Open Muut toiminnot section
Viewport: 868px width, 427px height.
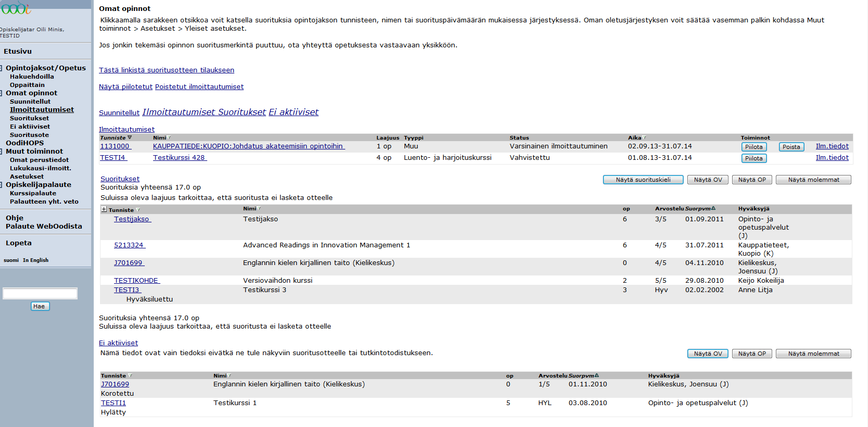tap(34, 151)
